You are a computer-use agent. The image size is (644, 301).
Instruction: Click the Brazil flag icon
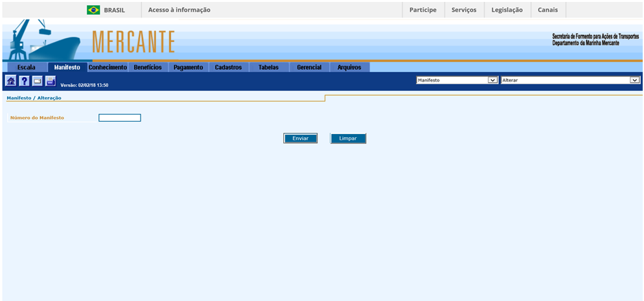pos(93,10)
